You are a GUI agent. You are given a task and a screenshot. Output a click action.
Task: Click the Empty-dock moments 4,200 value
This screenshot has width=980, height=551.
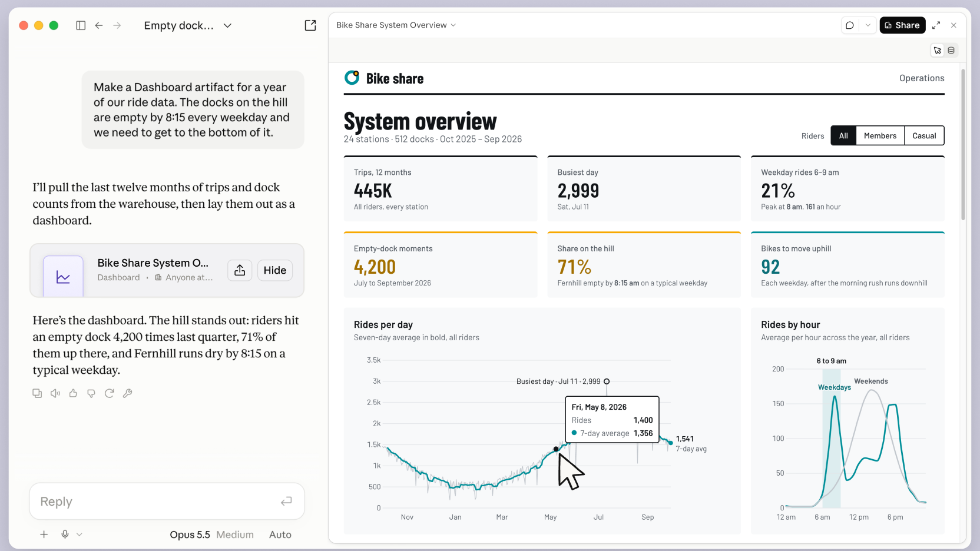click(x=375, y=267)
